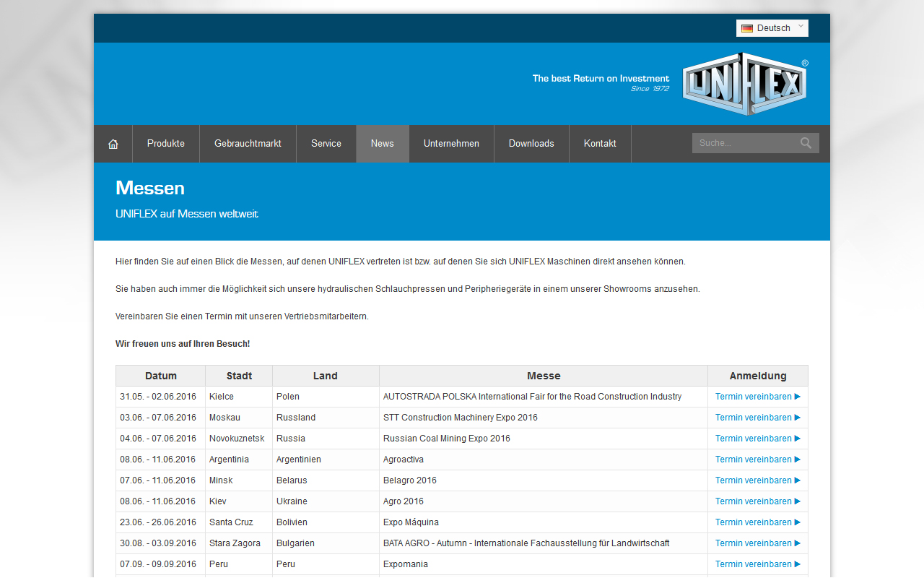Click the Stadt column header
This screenshot has height=578, width=924.
click(x=239, y=376)
